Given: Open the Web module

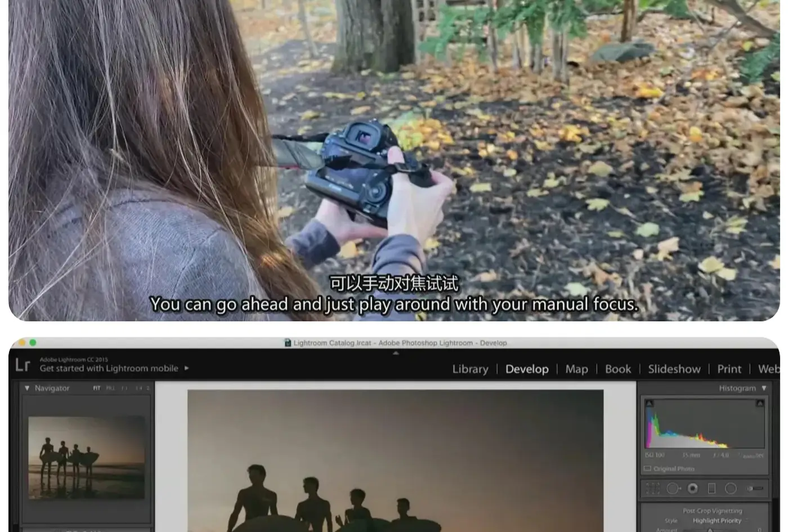Looking at the screenshot, I should (769, 369).
